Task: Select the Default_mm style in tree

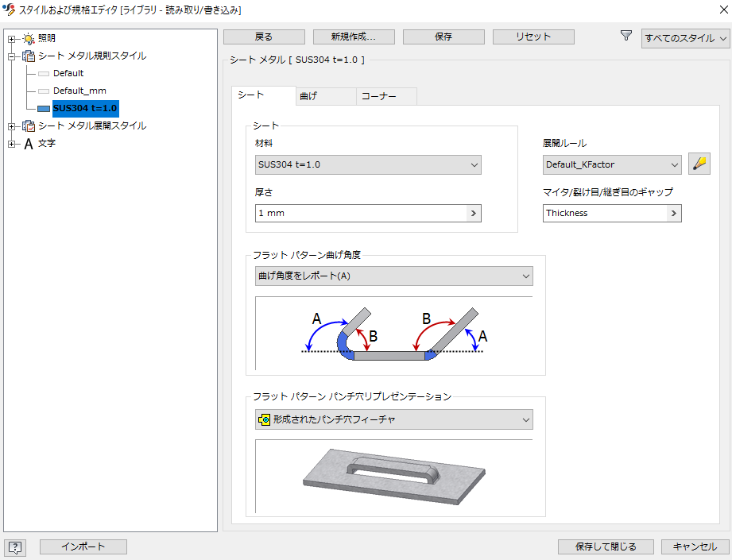Action: coord(79,91)
